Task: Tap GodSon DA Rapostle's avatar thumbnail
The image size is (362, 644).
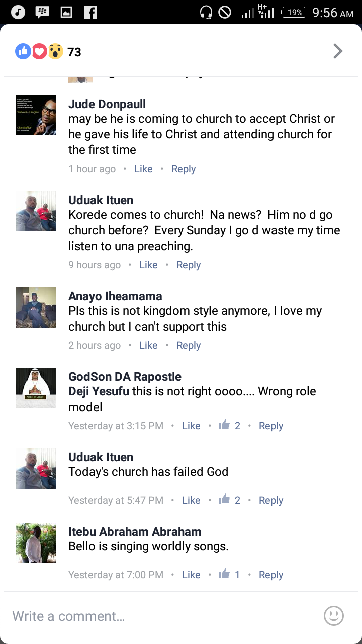Action: [x=36, y=388]
